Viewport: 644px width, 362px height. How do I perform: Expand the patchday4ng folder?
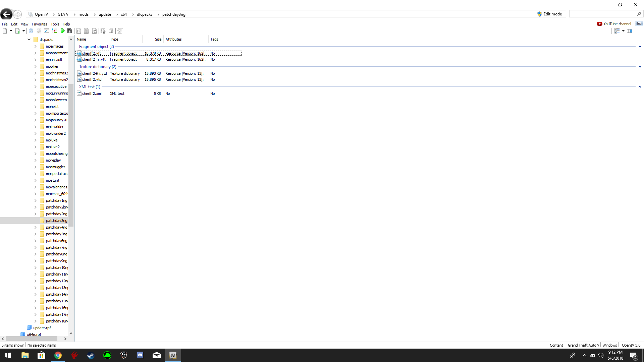click(36, 227)
